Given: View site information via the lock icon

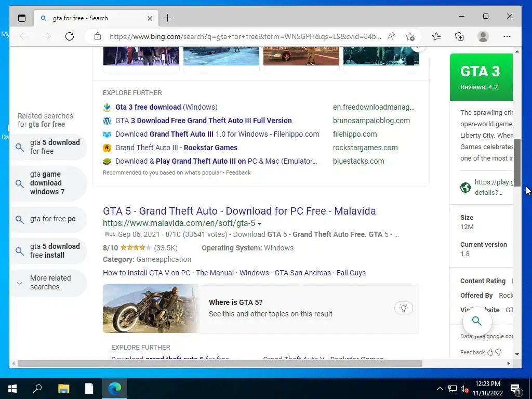Looking at the screenshot, I should click(98, 36).
